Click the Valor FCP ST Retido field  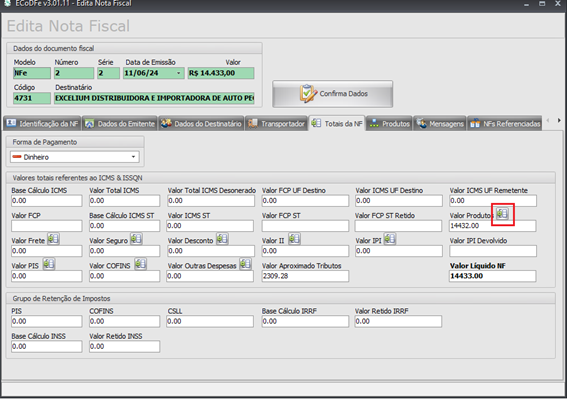coord(398,226)
